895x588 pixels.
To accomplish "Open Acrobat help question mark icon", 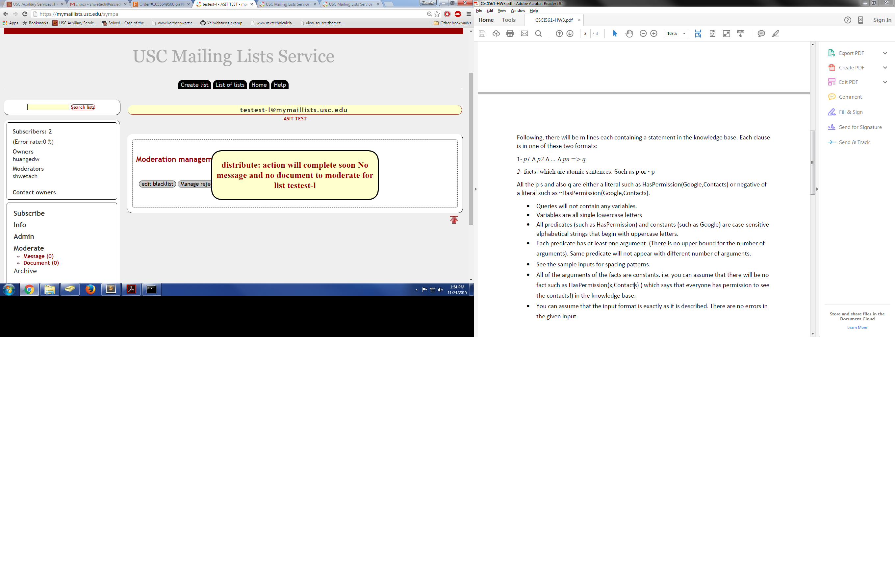I will pyautogui.click(x=848, y=20).
